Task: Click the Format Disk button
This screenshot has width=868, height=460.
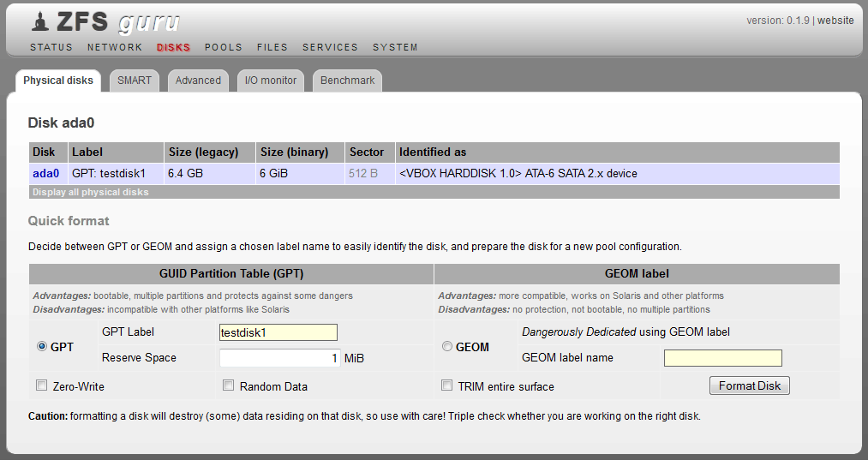Action: [x=750, y=385]
